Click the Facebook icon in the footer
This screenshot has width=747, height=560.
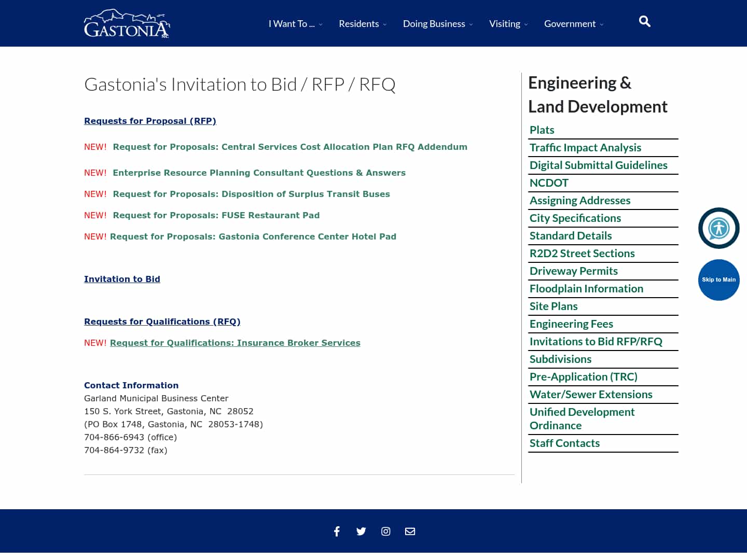pos(337,531)
